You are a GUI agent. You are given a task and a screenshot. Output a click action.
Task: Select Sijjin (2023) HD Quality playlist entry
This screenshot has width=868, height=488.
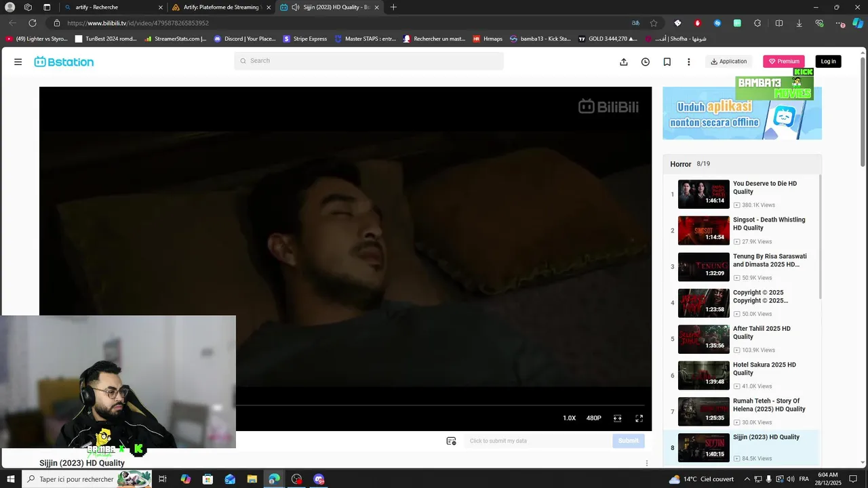click(x=742, y=448)
